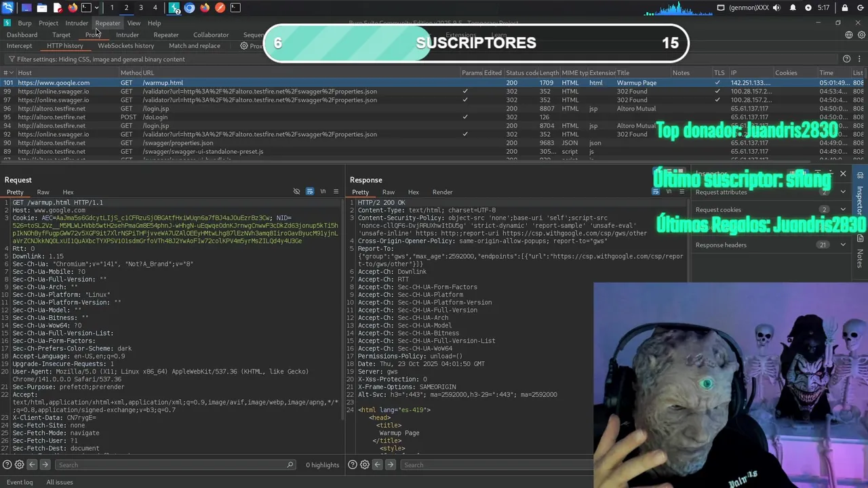Open Burp settings gear at top right
This screenshot has height=488, width=868.
click(861, 35)
